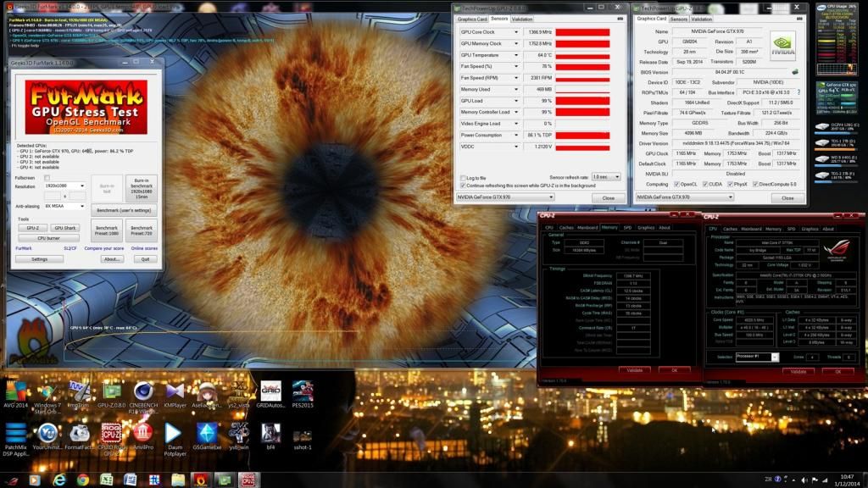Click the custom resolution width field in FurMark
868x488 pixels.
[x=53, y=196]
